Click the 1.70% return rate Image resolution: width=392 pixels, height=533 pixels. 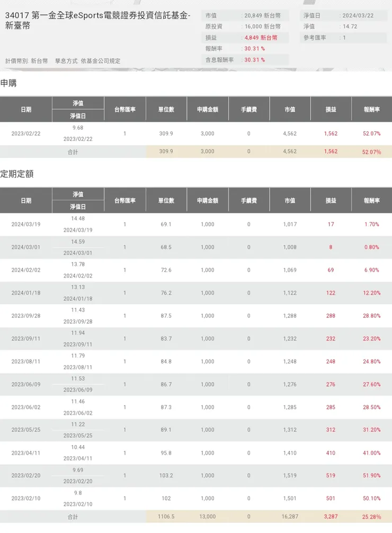(371, 224)
